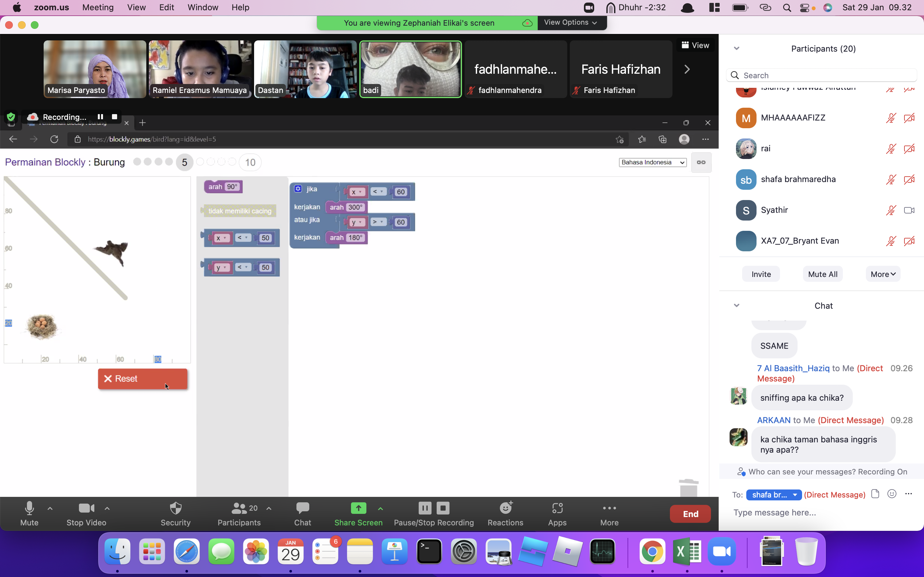The width and height of the screenshot is (924, 577).
Task: Click Mute All button in participants panel
Action: pos(823,274)
